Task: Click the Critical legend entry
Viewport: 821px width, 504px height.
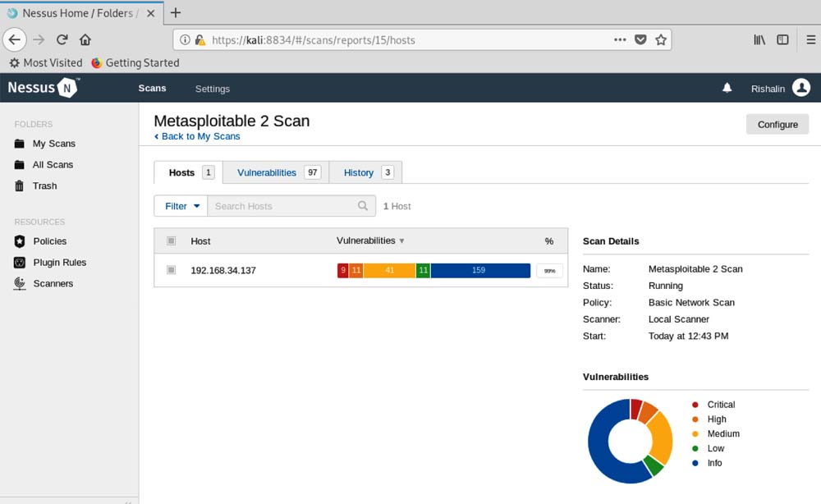Action: coord(713,405)
